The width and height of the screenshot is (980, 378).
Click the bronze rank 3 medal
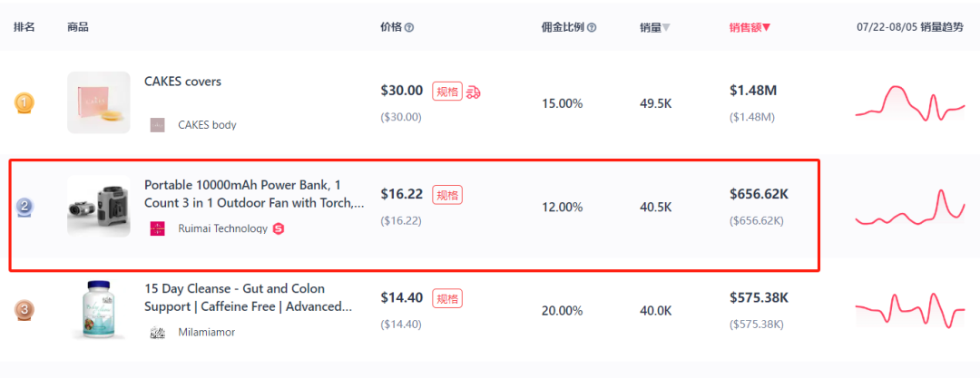pyautogui.click(x=24, y=310)
